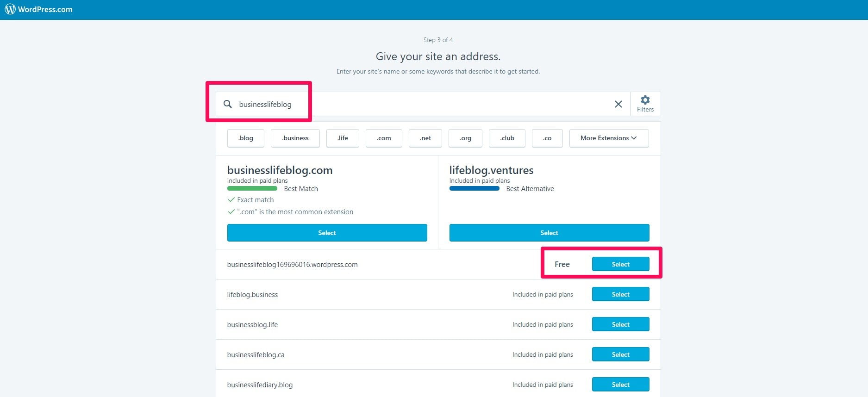Click businesslifeblog.com heading text
Viewport: 868px width, 397px height.
280,170
